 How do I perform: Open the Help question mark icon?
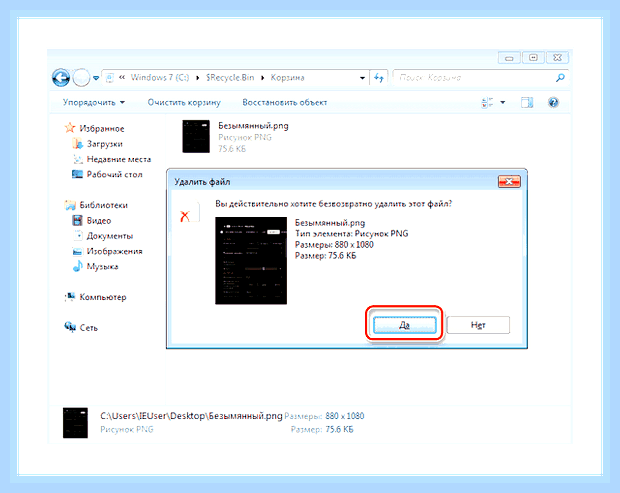point(553,102)
